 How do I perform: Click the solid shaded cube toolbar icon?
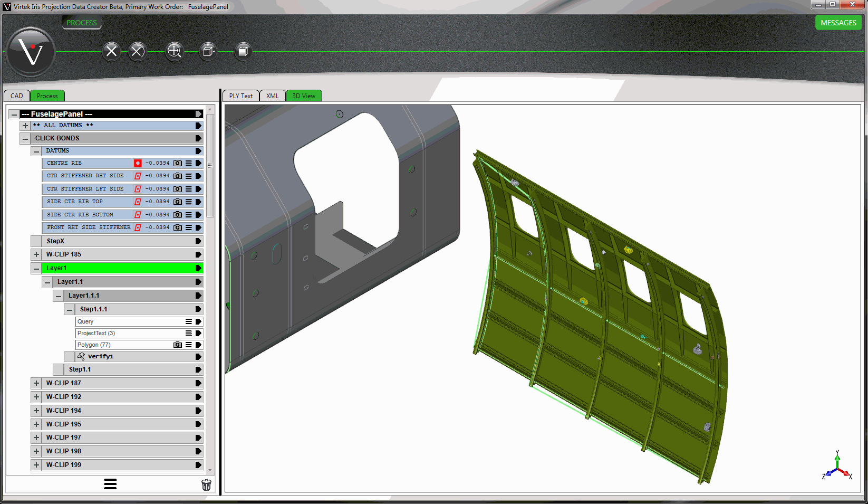243,51
